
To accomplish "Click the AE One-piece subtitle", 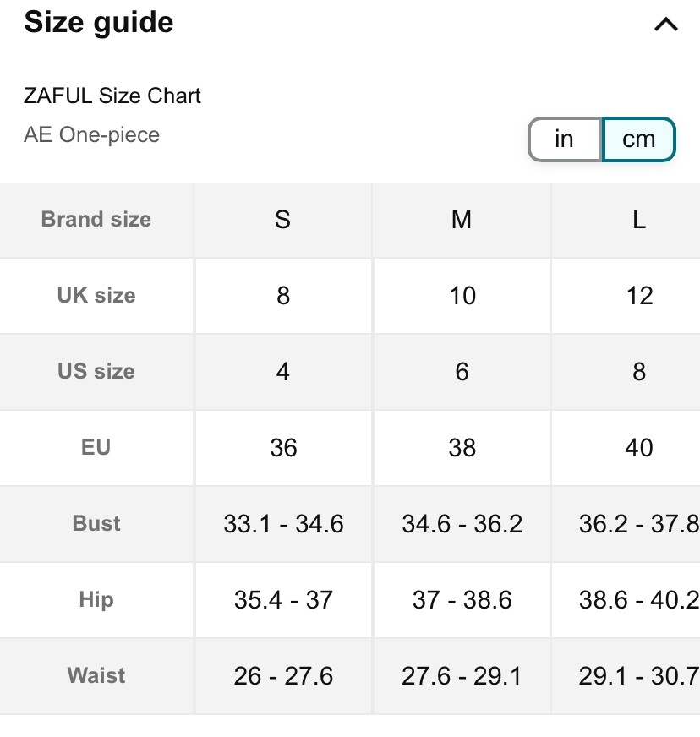I will (x=91, y=135).
